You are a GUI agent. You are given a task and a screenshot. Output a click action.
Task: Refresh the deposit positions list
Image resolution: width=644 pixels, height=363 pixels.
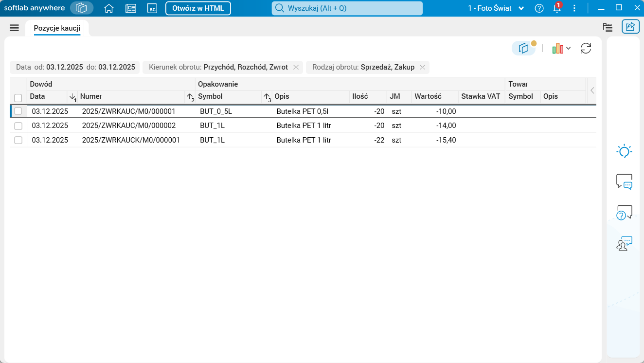[586, 48]
